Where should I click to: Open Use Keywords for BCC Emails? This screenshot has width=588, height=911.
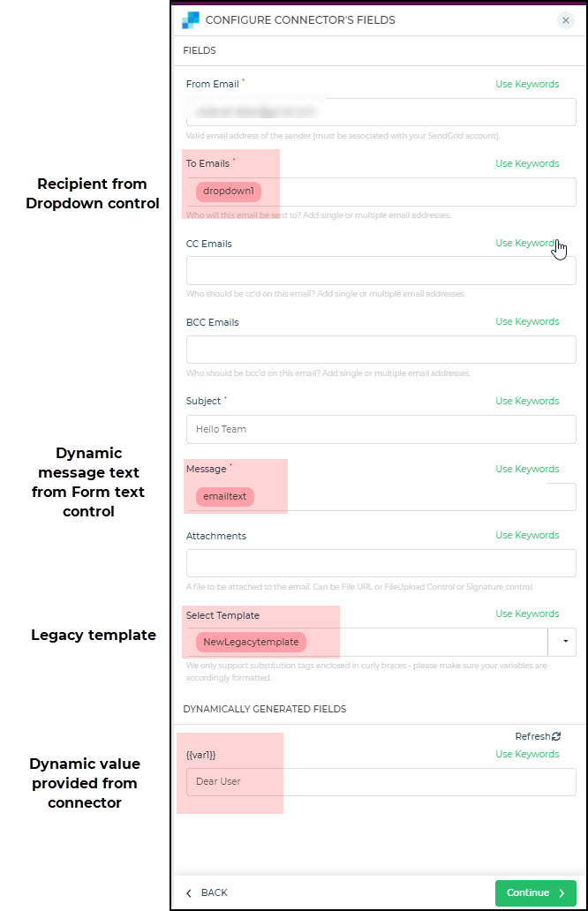(x=527, y=321)
